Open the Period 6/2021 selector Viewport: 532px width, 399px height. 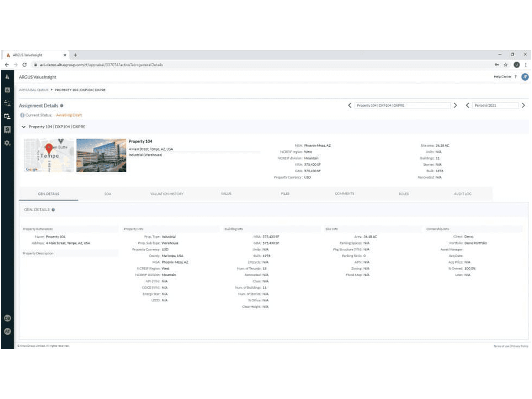[495, 105]
